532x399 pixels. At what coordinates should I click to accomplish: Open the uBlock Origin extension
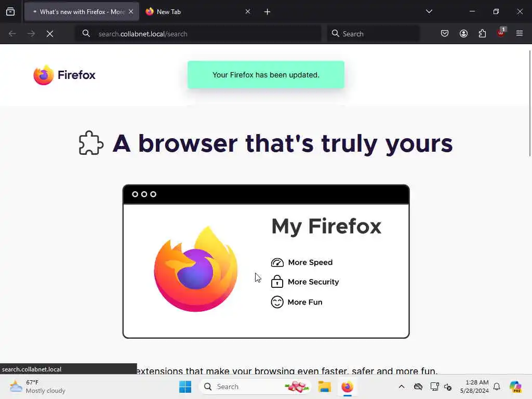501,33
